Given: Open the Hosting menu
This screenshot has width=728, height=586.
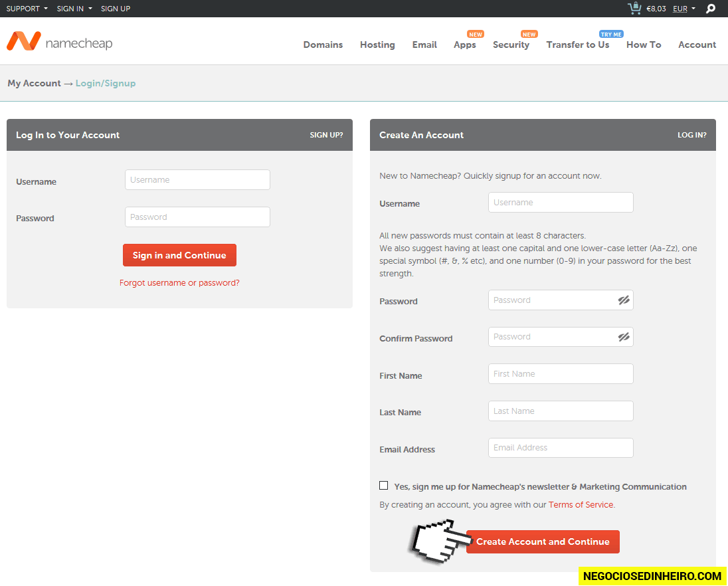Looking at the screenshot, I should coord(377,45).
